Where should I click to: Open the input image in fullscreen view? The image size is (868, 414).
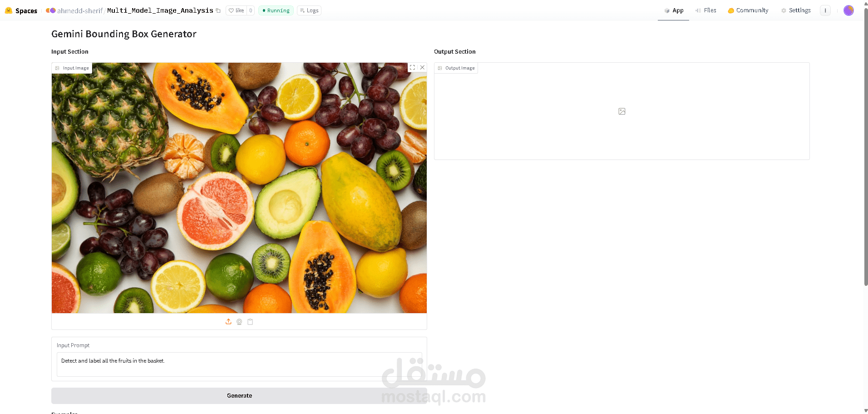coord(412,67)
